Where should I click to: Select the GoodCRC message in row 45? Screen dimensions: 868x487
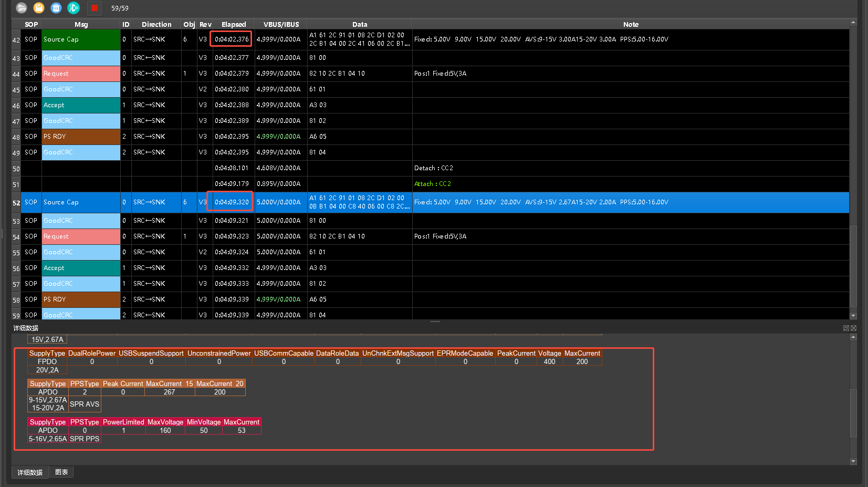point(81,89)
